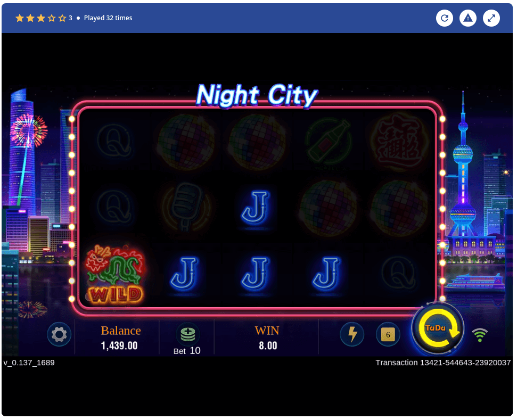This screenshot has width=517, height=420.
Task: Click the Bet 10 label
Action: pos(187,351)
